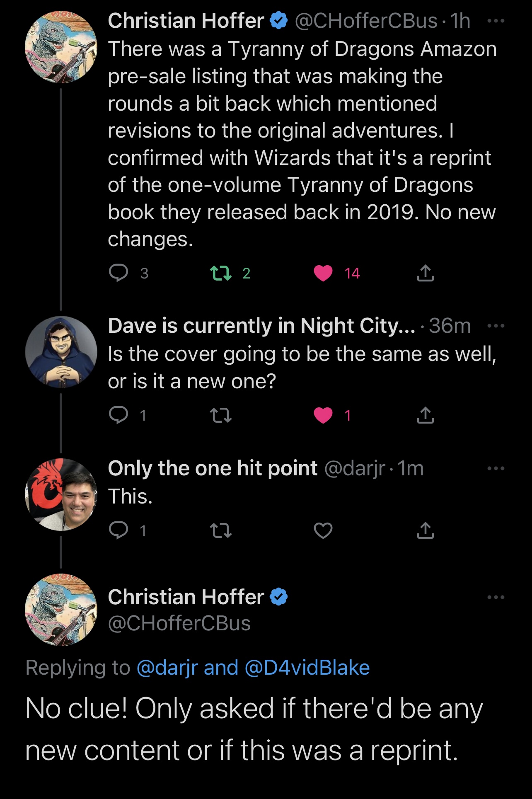Share Christian Hoffer's first tweet
Image resolution: width=532 pixels, height=799 pixels.
tap(425, 273)
